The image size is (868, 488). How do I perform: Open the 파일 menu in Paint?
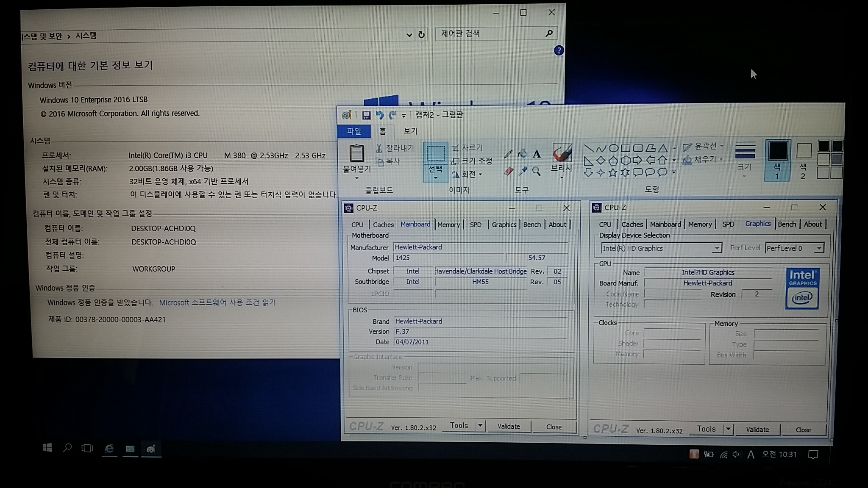(x=354, y=131)
